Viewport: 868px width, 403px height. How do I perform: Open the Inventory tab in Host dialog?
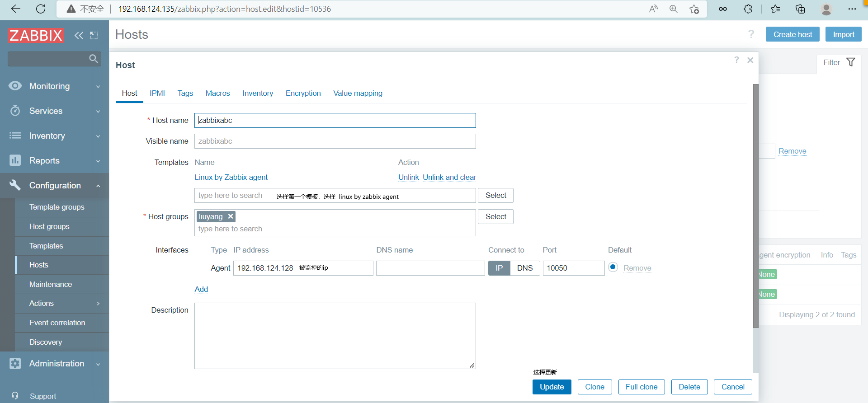pos(258,93)
